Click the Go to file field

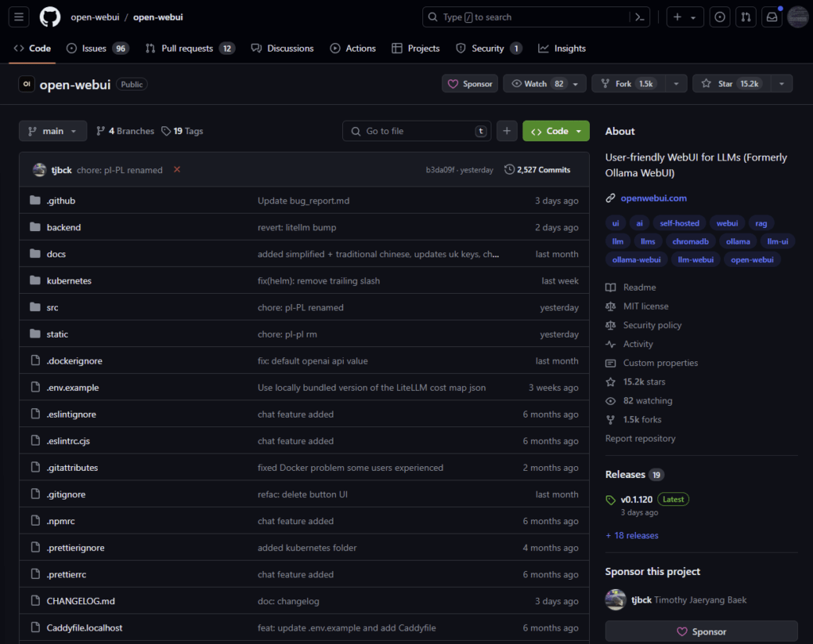[x=417, y=131]
